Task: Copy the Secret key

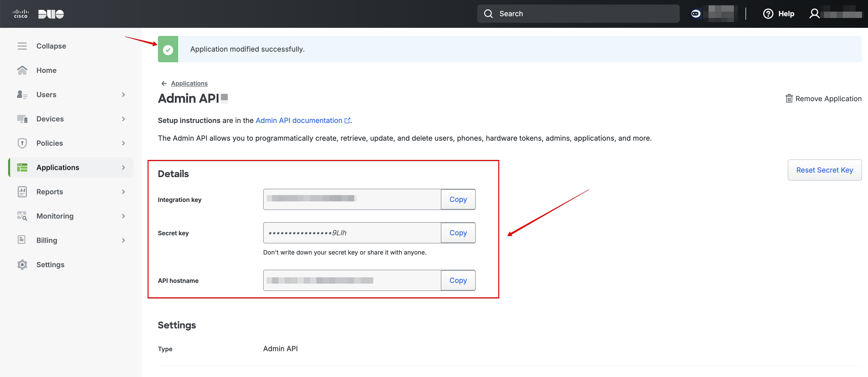Action: 458,233
